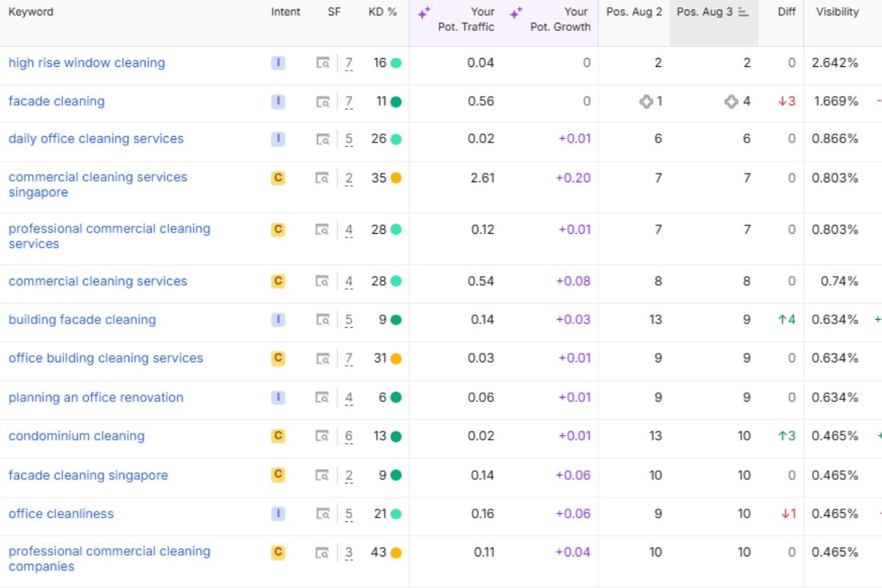The height and width of the screenshot is (588, 882).
Task: Click the green KD dot for building facade cleaning
Action: (x=396, y=320)
